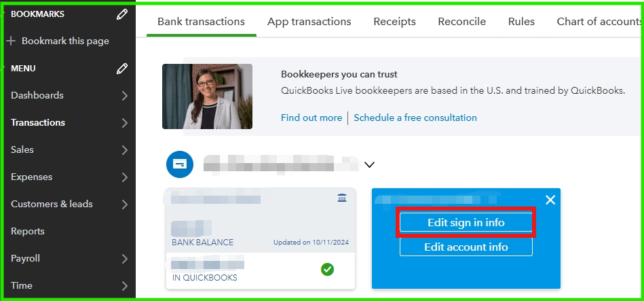This screenshot has height=301, width=644.
Task: Expand the Dashboards menu chevron
Action: (x=125, y=96)
